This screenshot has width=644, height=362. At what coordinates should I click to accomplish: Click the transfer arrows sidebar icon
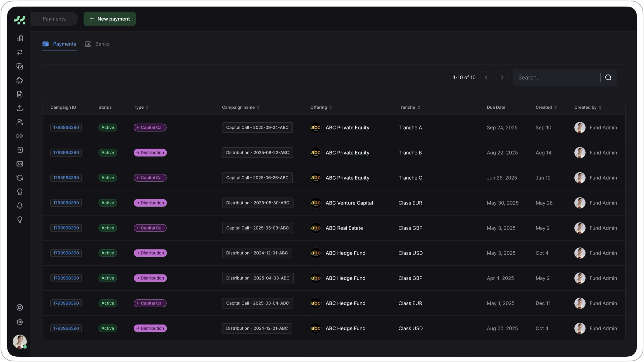click(20, 52)
